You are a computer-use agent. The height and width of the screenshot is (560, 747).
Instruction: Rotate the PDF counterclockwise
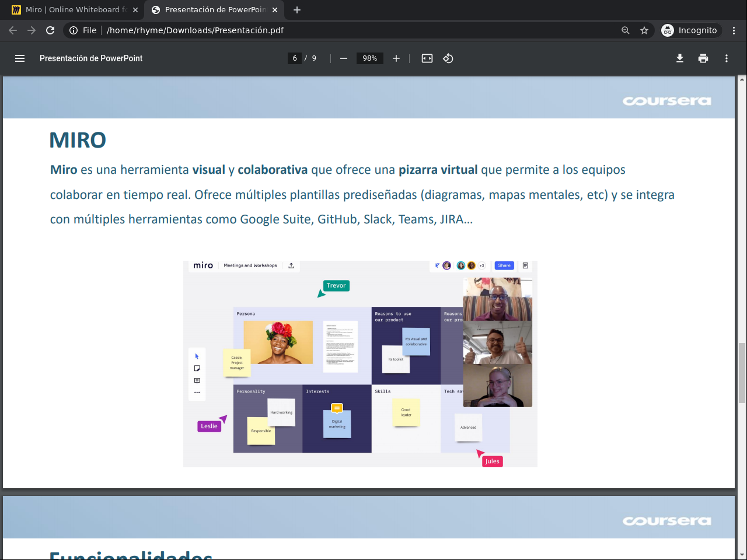448,58
